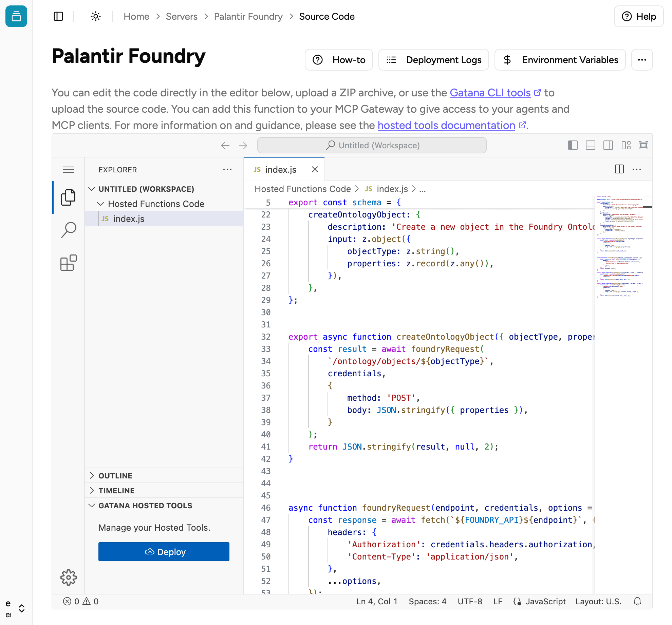Open the Manage gear icon

(x=69, y=577)
